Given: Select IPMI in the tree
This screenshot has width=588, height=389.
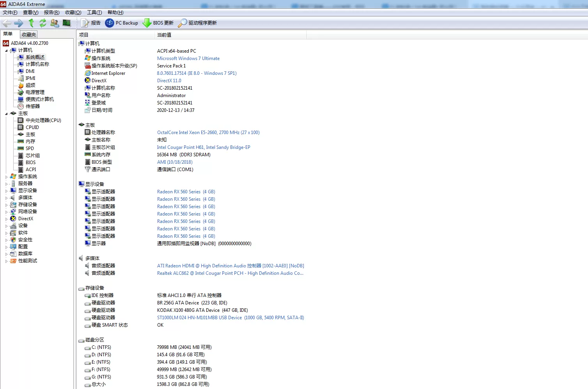Looking at the screenshot, I should tap(30, 78).
